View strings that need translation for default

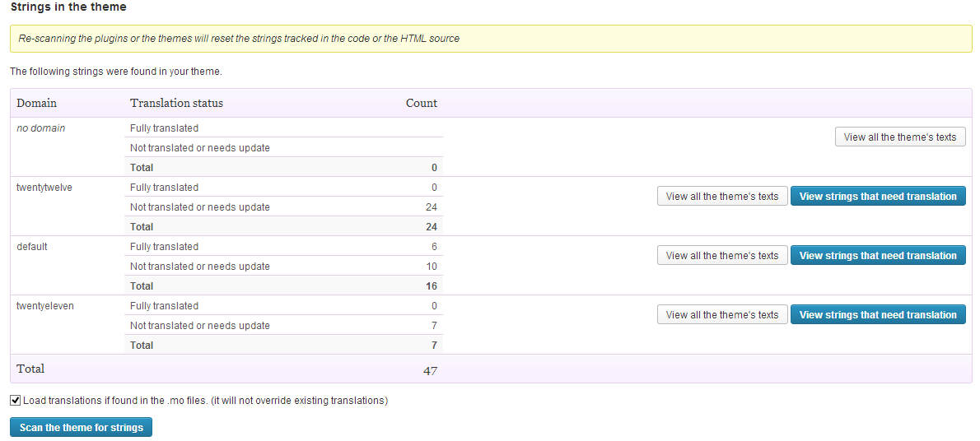pos(878,256)
